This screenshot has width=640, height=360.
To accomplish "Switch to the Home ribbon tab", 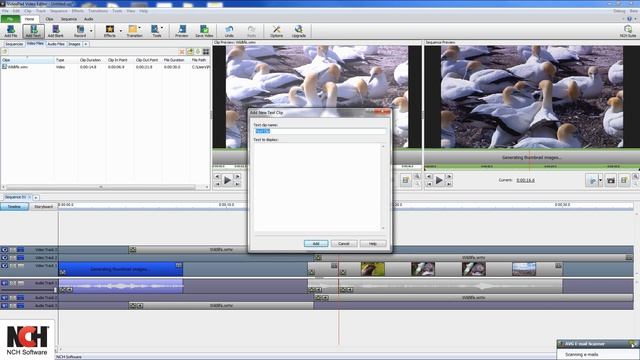I will 29,19.
